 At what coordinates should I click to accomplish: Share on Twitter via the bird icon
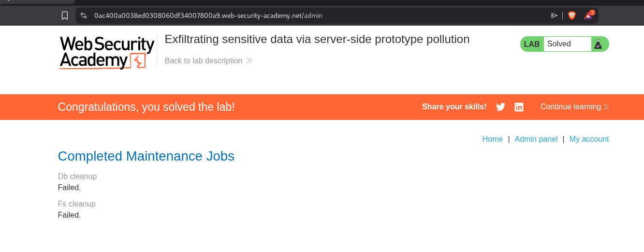pyautogui.click(x=500, y=107)
